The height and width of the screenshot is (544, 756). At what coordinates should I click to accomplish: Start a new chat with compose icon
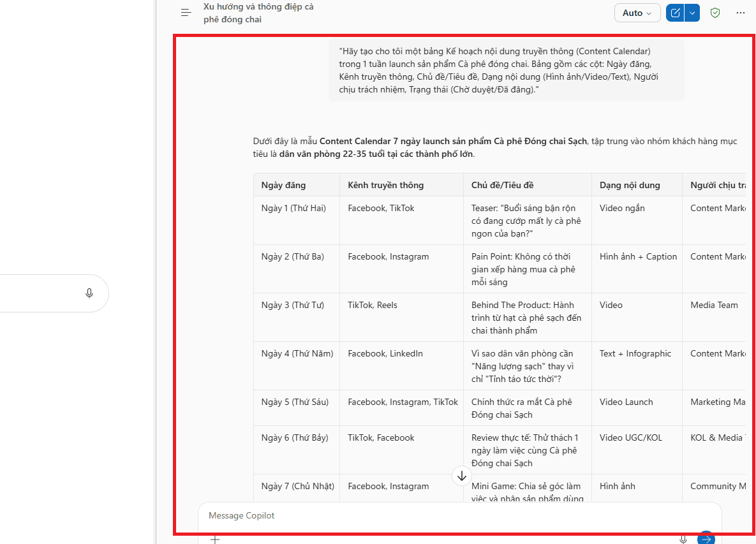pos(675,13)
